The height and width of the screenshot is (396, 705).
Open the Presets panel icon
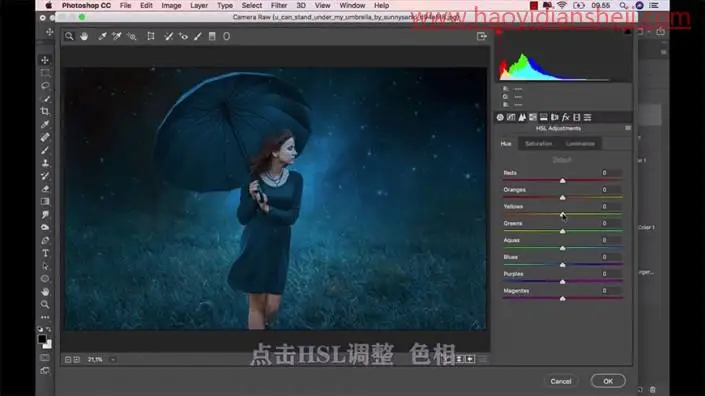click(x=588, y=117)
